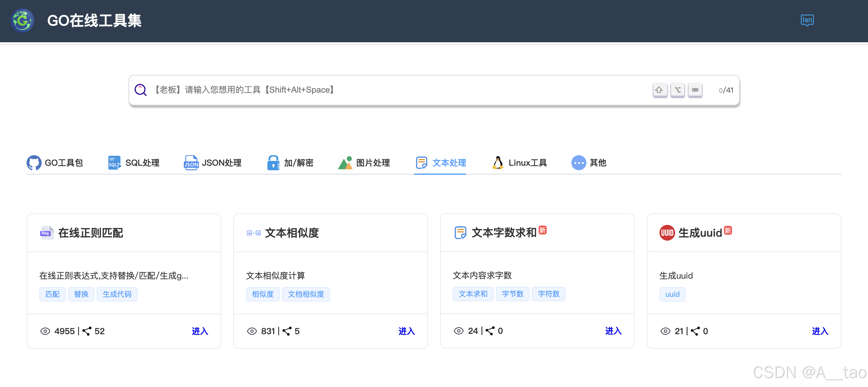
Task: Click the 字节数 tag
Action: (512, 294)
